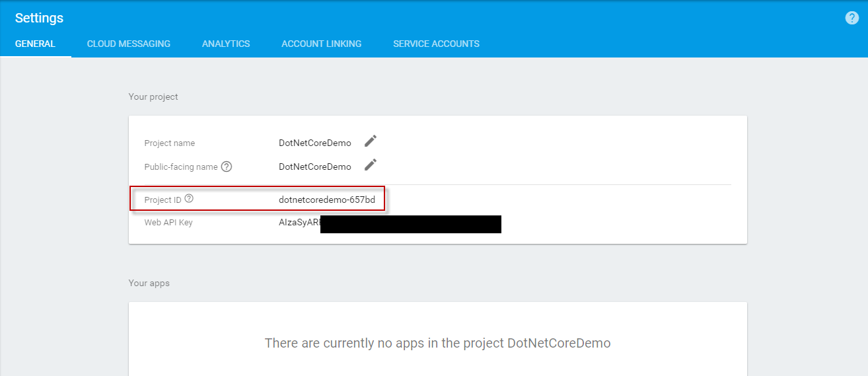Click the Project ID label
The image size is (868, 376).
(163, 200)
